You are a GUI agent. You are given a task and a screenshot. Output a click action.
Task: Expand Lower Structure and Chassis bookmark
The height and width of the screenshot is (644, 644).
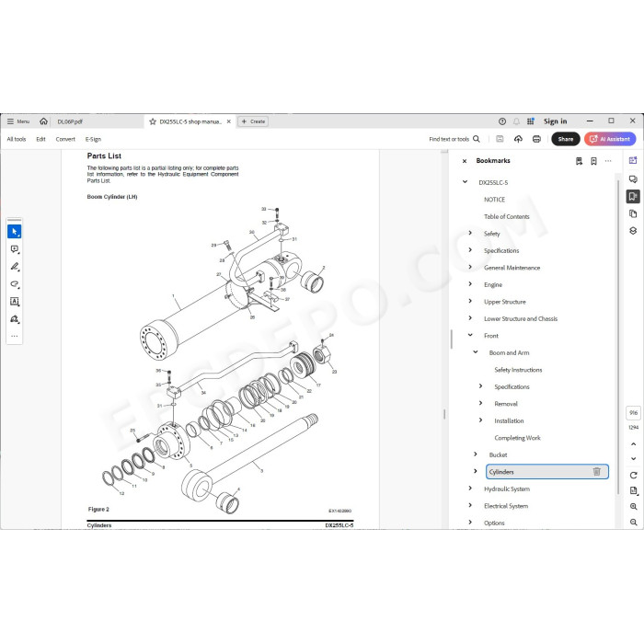[x=470, y=318]
